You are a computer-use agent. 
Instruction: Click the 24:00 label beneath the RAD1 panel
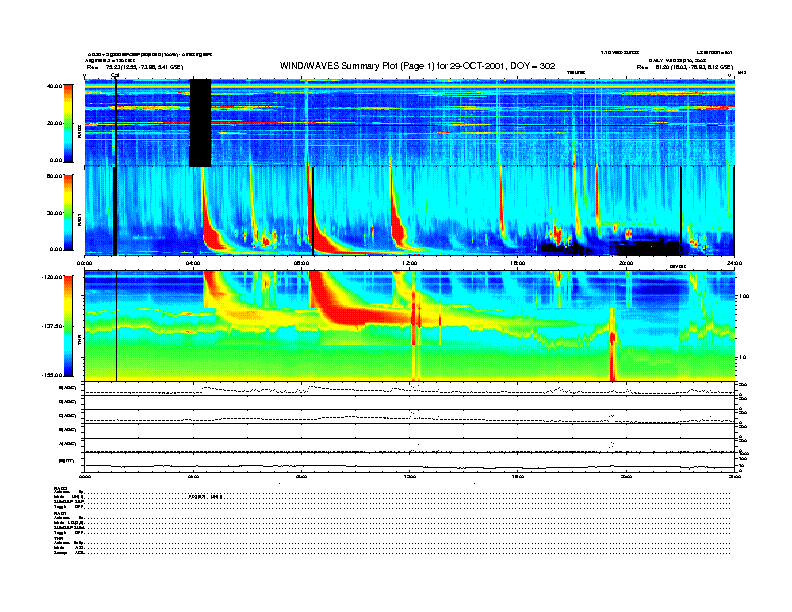point(734,263)
